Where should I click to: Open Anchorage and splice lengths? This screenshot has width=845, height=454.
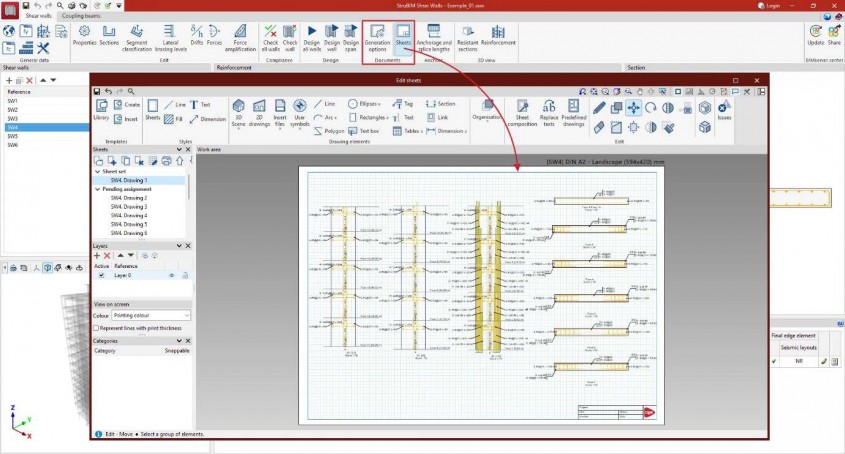point(434,38)
